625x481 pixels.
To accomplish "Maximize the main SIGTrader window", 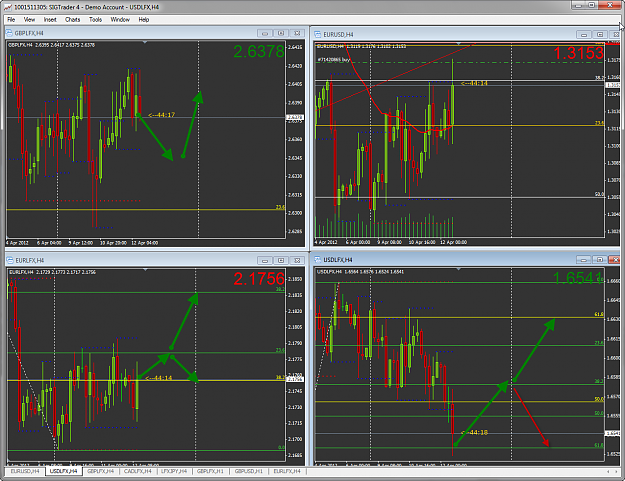I will 592,5.
